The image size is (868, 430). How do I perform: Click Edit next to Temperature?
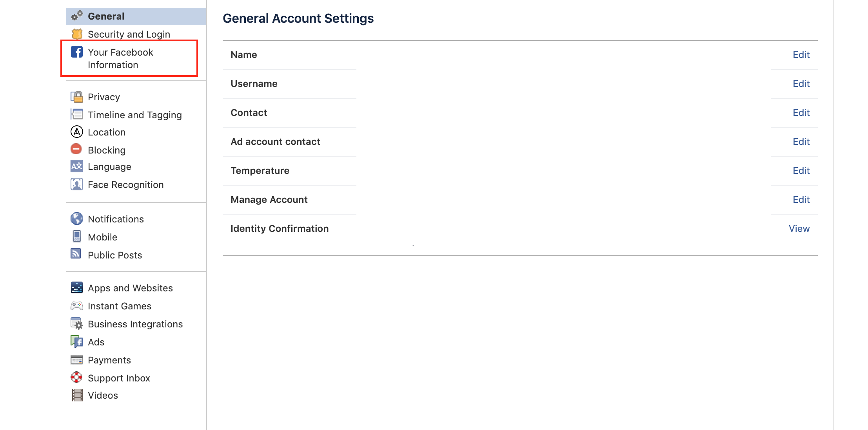click(x=801, y=170)
